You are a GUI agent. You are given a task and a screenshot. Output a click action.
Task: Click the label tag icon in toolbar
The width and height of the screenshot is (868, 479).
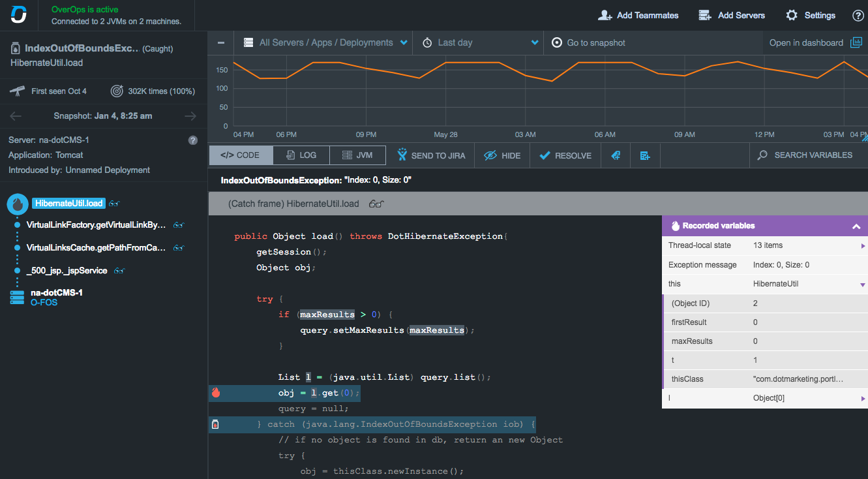click(x=616, y=155)
